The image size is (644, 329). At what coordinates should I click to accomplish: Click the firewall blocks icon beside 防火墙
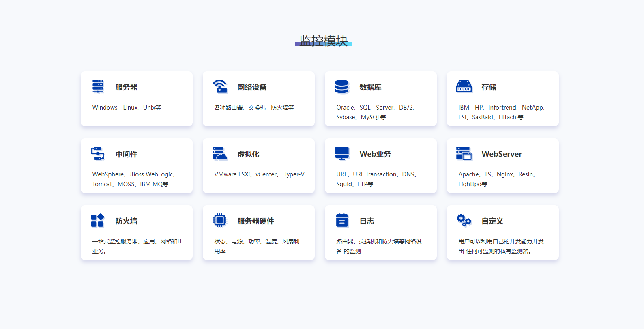(x=98, y=220)
